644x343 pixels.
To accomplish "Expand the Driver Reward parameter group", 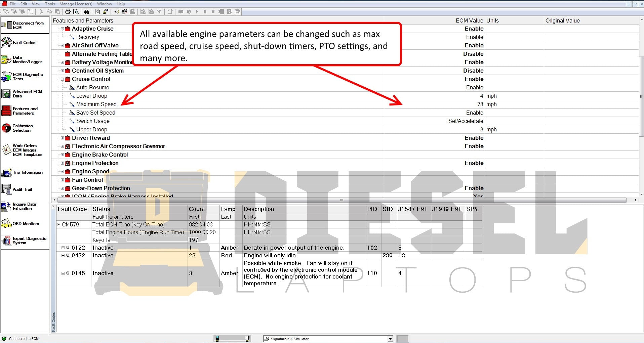I will 62,138.
